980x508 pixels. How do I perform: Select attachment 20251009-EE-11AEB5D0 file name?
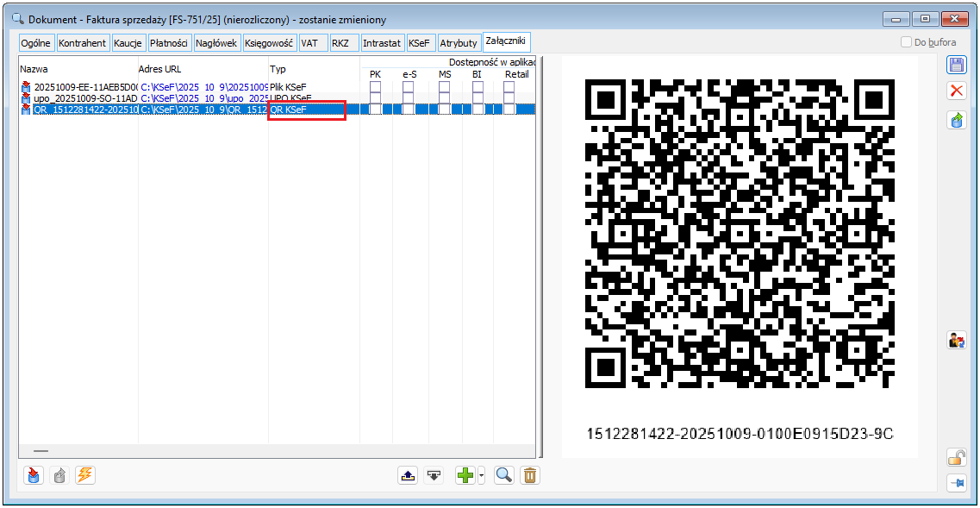coord(85,87)
